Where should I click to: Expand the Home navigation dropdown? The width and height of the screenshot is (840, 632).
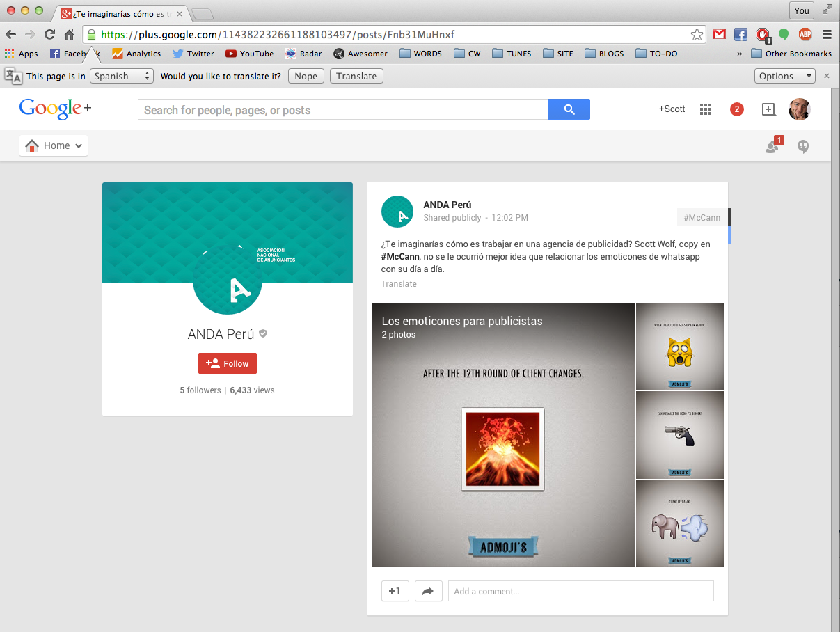coord(54,145)
